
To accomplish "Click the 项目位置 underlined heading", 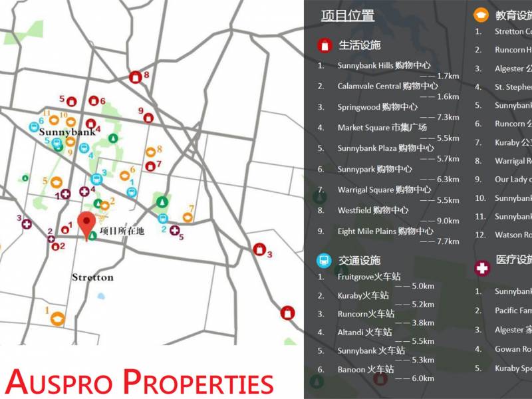I will click(x=348, y=15).
